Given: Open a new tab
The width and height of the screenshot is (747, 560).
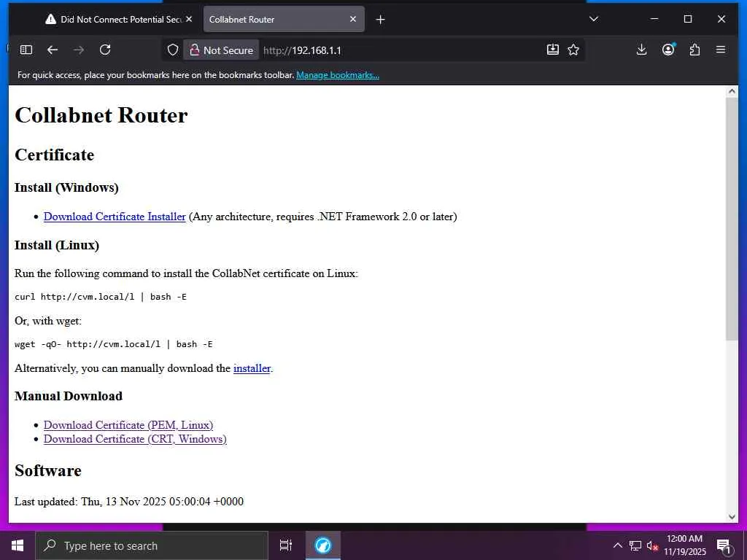Looking at the screenshot, I should coord(380,20).
